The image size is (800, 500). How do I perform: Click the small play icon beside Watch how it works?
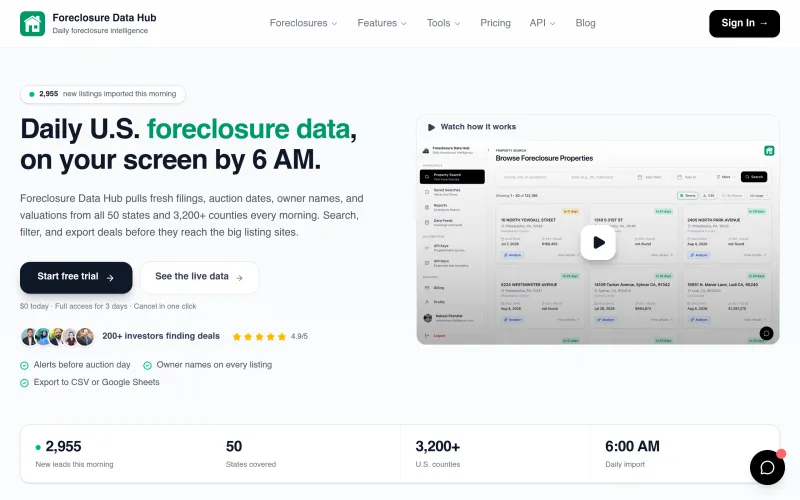tap(431, 127)
